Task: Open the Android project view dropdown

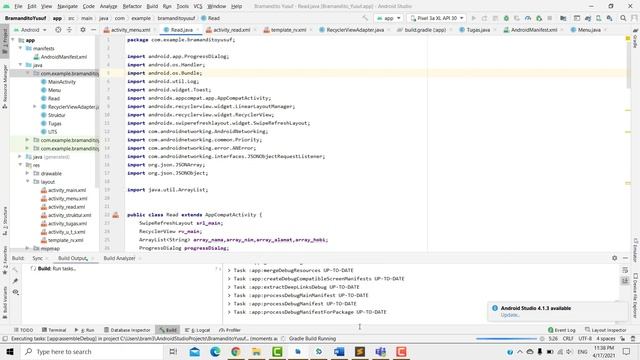Action: click(30, 30)
